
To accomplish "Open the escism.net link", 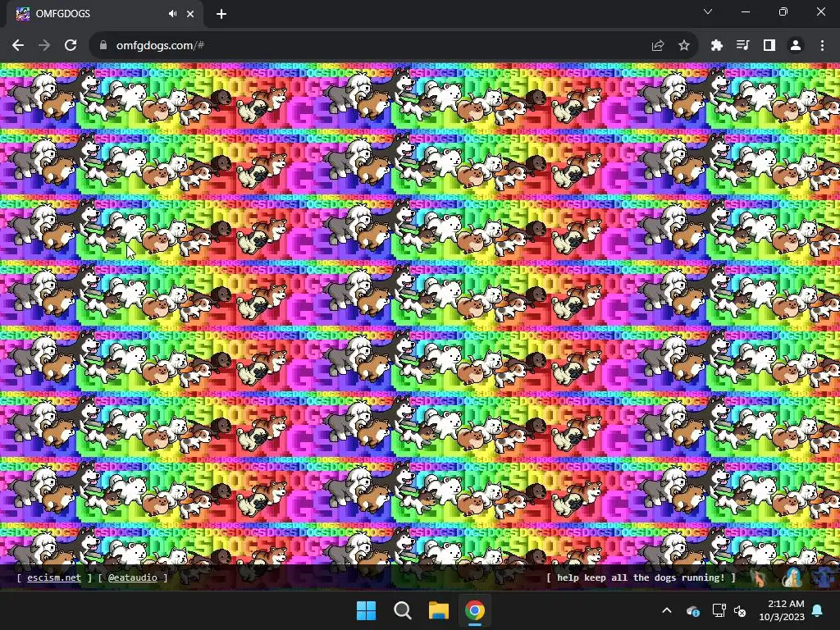I will click(x=54, y=577).
